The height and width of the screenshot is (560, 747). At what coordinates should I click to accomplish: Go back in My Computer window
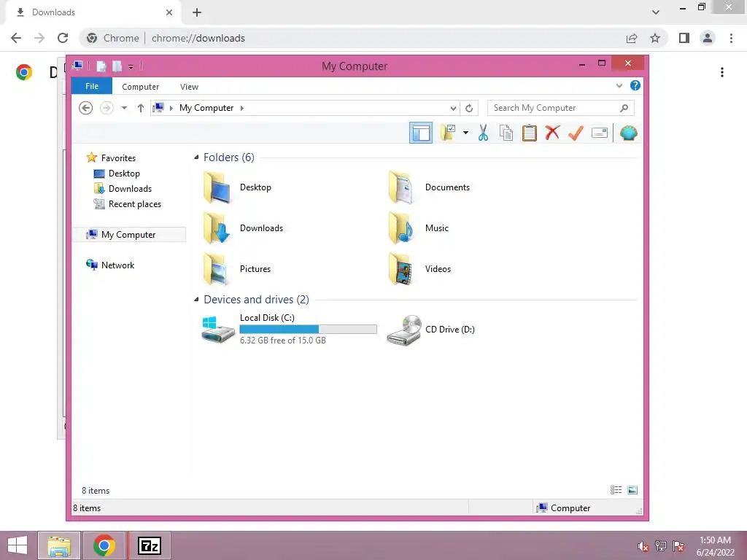click(86, 108)
